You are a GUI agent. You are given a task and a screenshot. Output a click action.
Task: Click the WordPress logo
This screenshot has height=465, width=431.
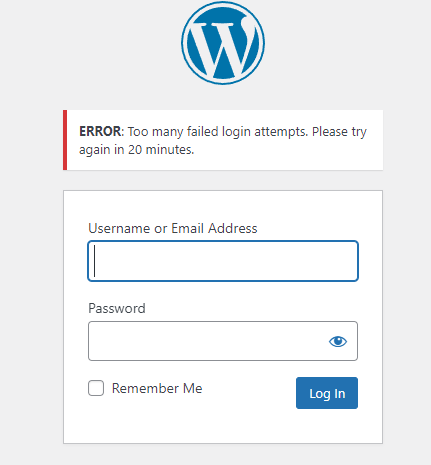(x=223, y=43)
